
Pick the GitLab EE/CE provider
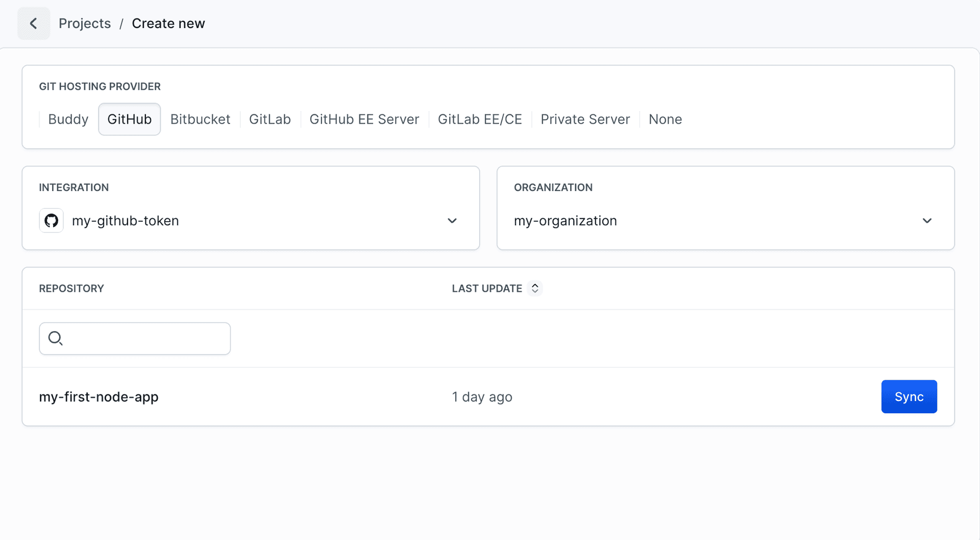click(479, 119)
